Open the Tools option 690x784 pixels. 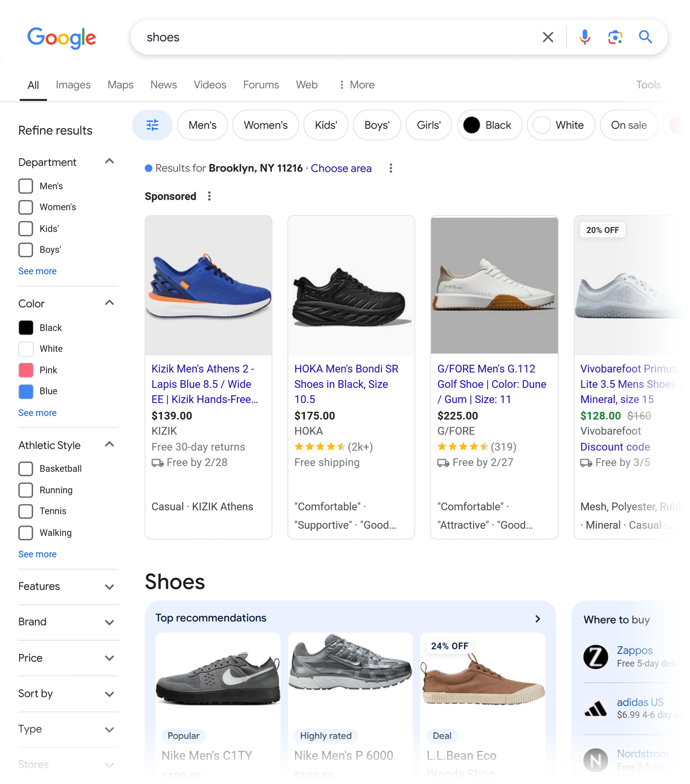[648, 85]
